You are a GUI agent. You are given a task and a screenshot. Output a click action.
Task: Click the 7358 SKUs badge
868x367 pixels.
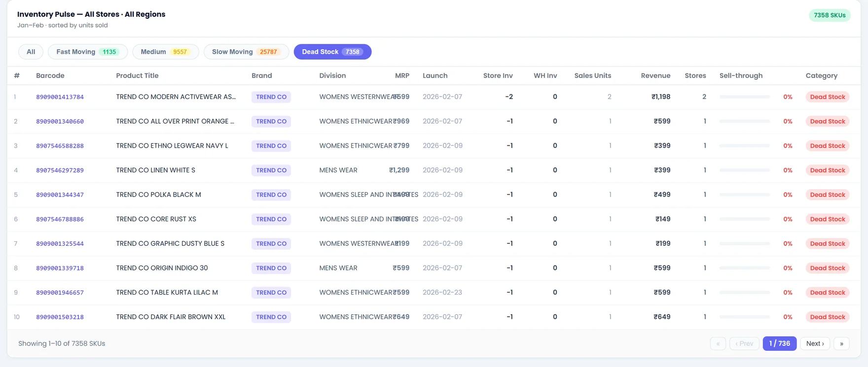point(830,15)
